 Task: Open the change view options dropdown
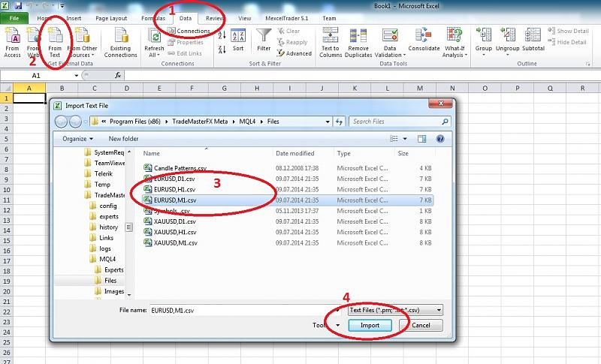pos(405,139)
